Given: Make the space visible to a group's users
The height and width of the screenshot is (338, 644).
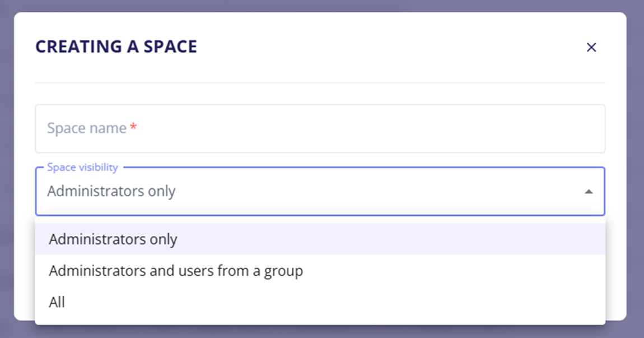Looking at the screenshot, I should click(x=176, y=271).
